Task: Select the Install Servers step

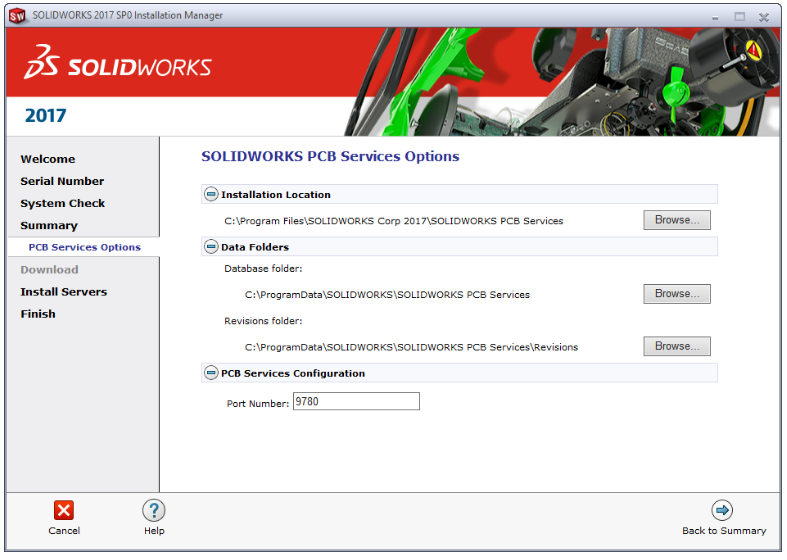Action: point(63,292)
